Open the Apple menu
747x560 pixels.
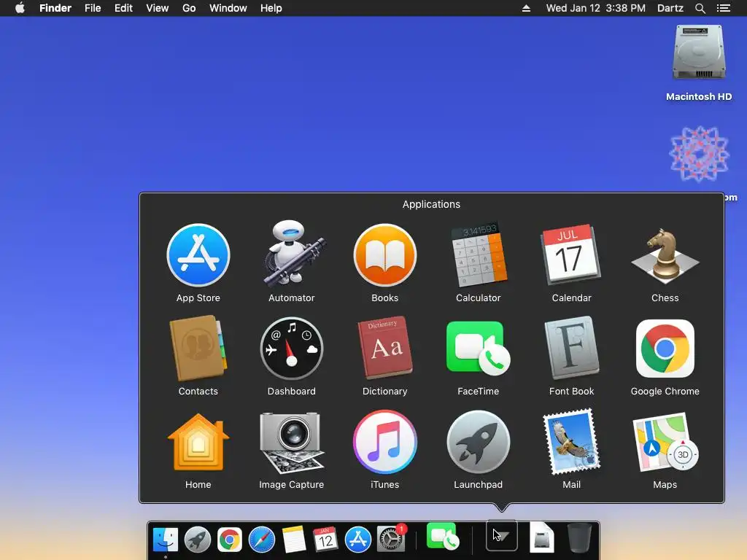tap(20, 8)
